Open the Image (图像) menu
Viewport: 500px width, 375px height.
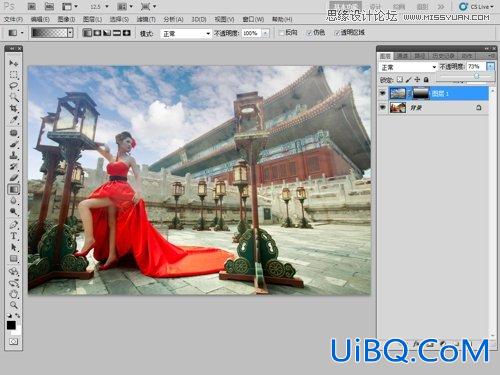pos(66,19)
